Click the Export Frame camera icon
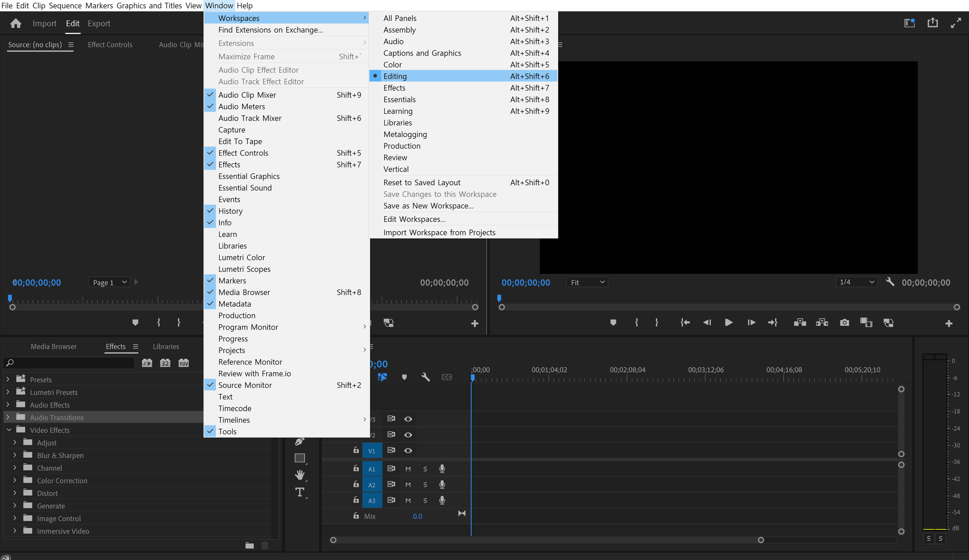969x560 pixels. point(844,323)
